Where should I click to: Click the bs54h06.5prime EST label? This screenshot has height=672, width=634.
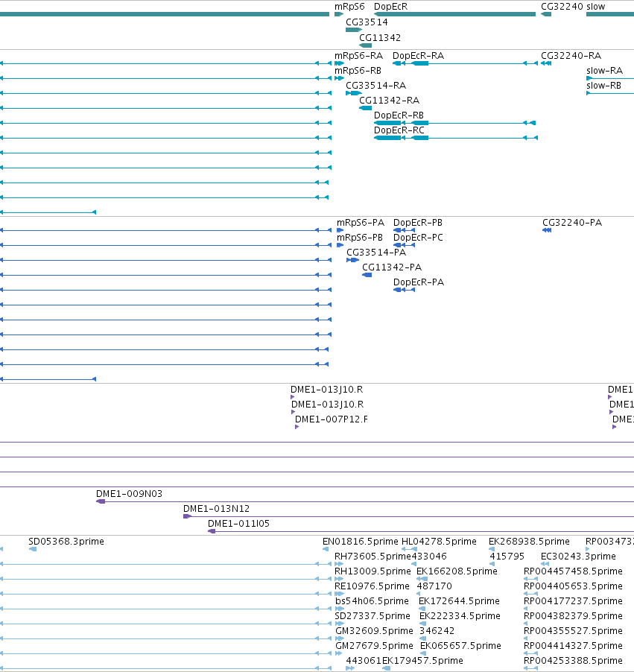click(372, 601)
